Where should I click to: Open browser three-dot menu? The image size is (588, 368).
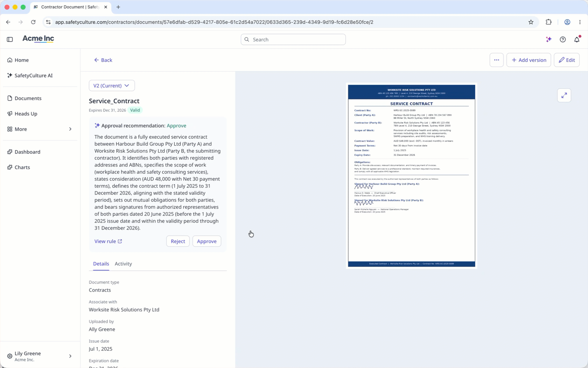[580, 22]
